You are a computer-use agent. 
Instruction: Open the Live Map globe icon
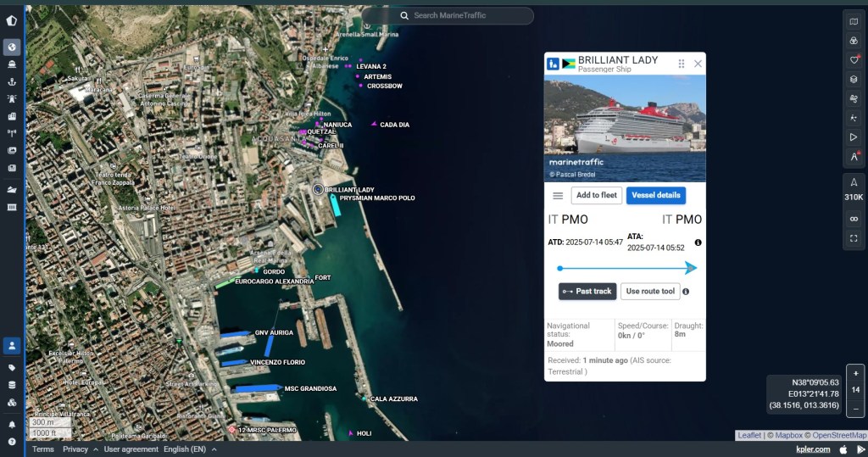pos(12,47)
